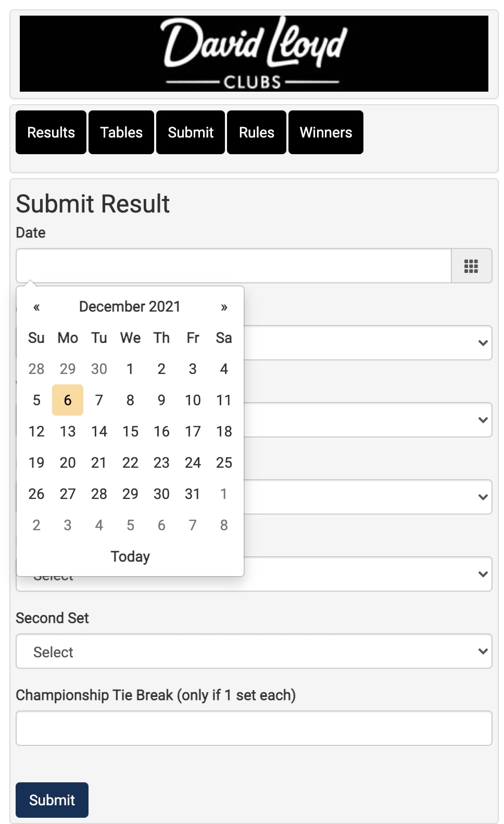
Task: Choose Today in the date picker
Action: click(x=130, y=556)
